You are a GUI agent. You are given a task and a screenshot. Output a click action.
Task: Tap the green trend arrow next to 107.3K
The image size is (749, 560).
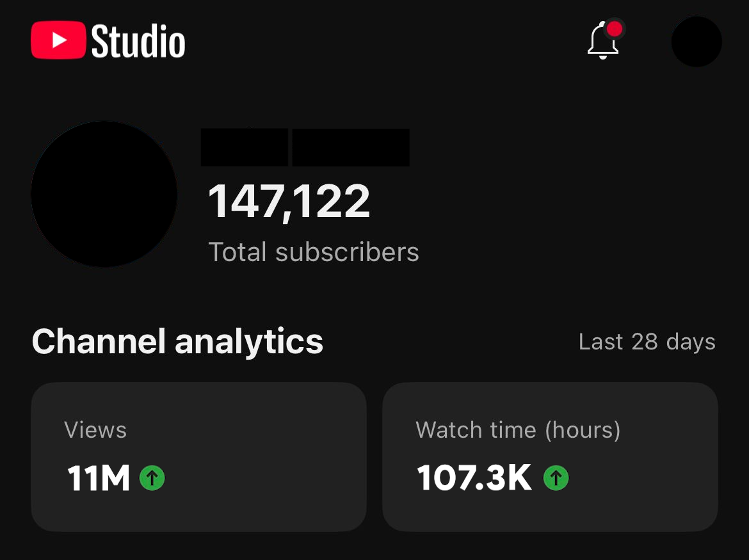pyautogui.click(x=556, y=477)
